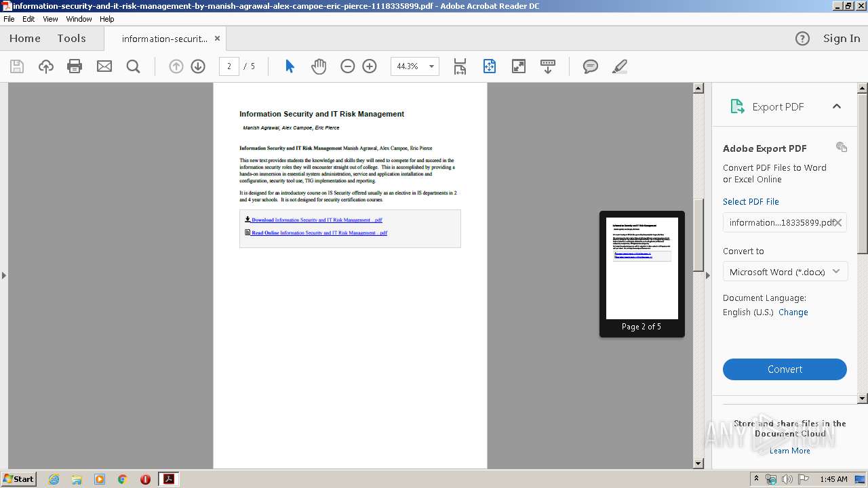Open the Window menu
The image size is (868, 488).
(79, 19)
